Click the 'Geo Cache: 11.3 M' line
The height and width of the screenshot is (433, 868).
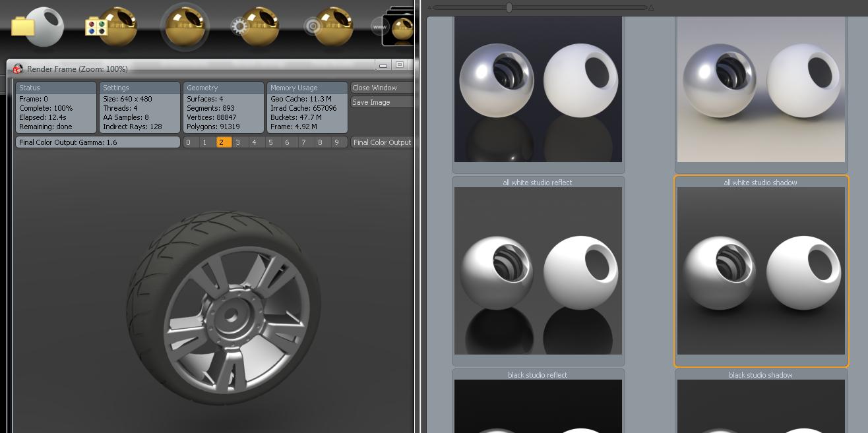301,99
